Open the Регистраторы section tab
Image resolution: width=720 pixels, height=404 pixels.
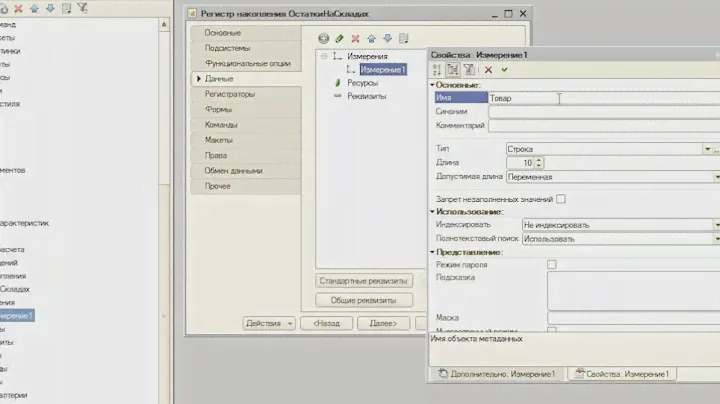coord(244,94)
